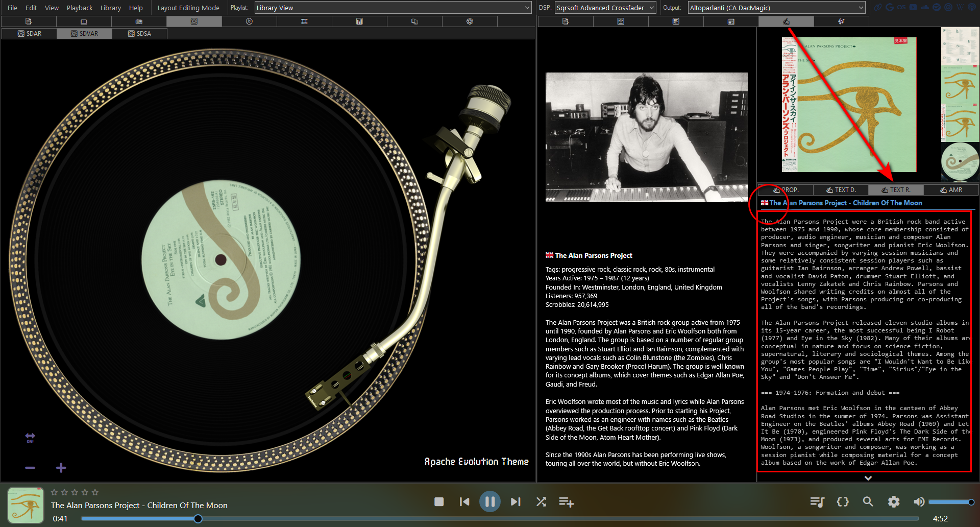Open the Output device dropdown
This screenshot has height=527, width=980.
[776, 8]
